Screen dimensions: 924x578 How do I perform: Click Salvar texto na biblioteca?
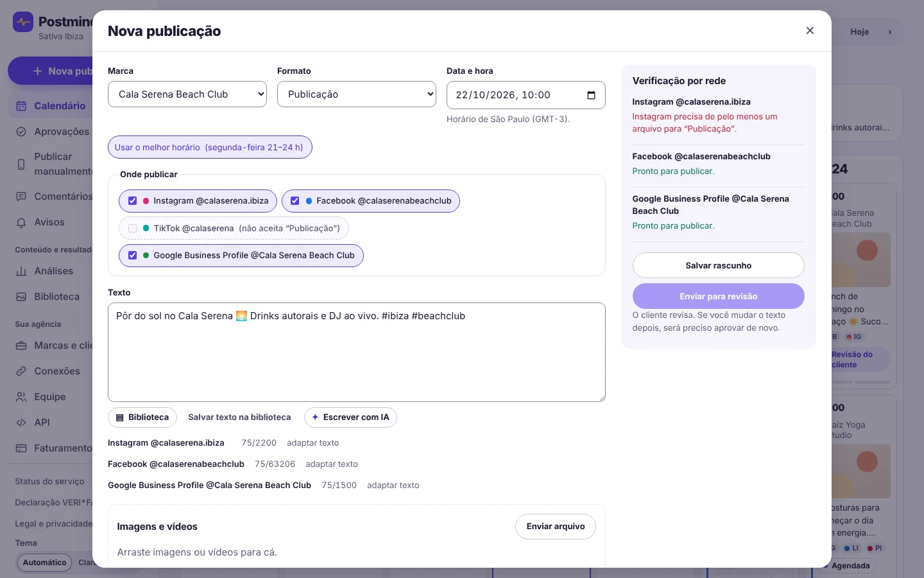239,417
